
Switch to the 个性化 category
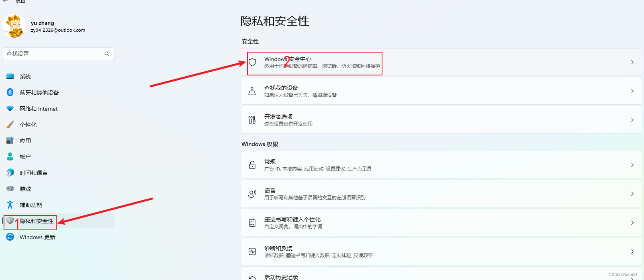click(58, 124)
